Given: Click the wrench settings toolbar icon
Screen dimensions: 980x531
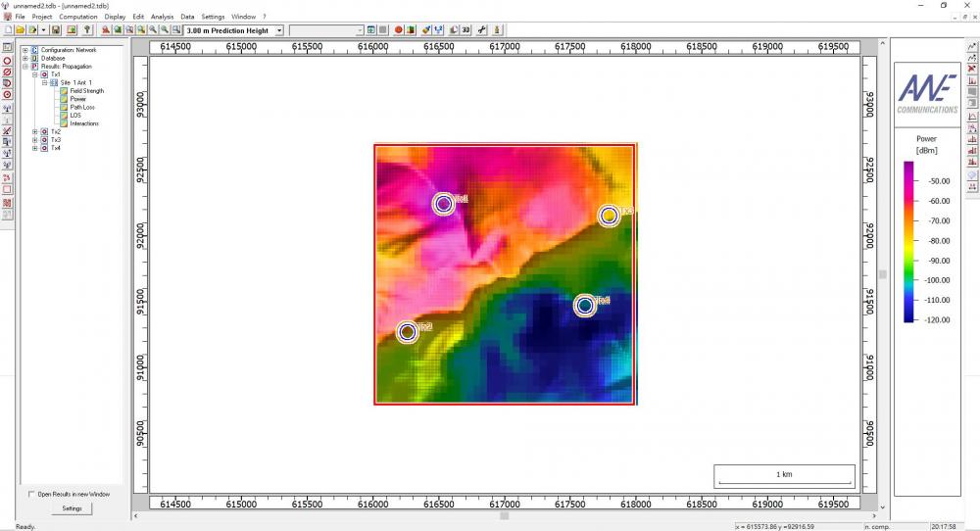Looking at the screenshot, I should 482,30.
